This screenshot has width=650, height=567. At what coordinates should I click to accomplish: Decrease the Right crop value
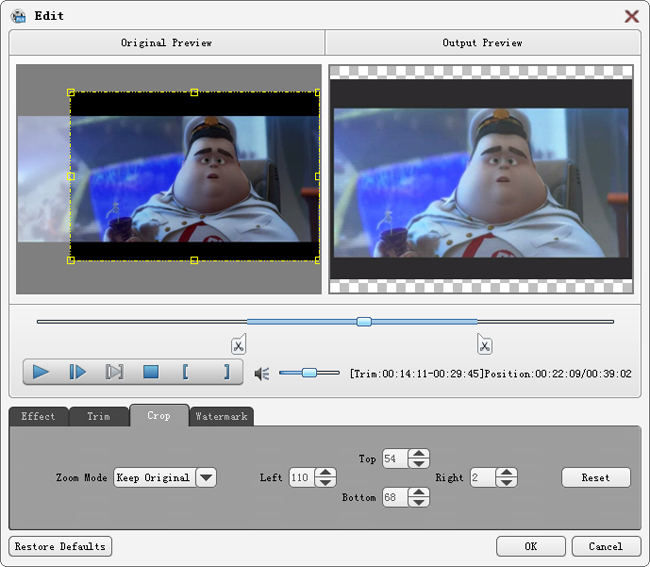[x=507, y=482]
